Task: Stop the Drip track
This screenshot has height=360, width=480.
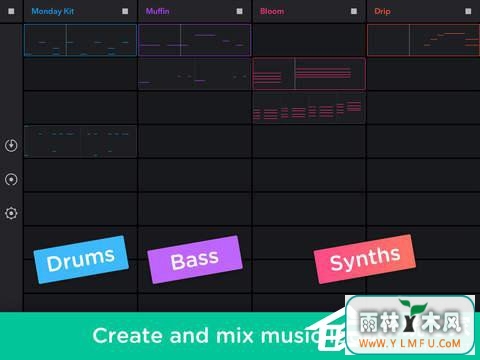Action: tap(468, 11)
